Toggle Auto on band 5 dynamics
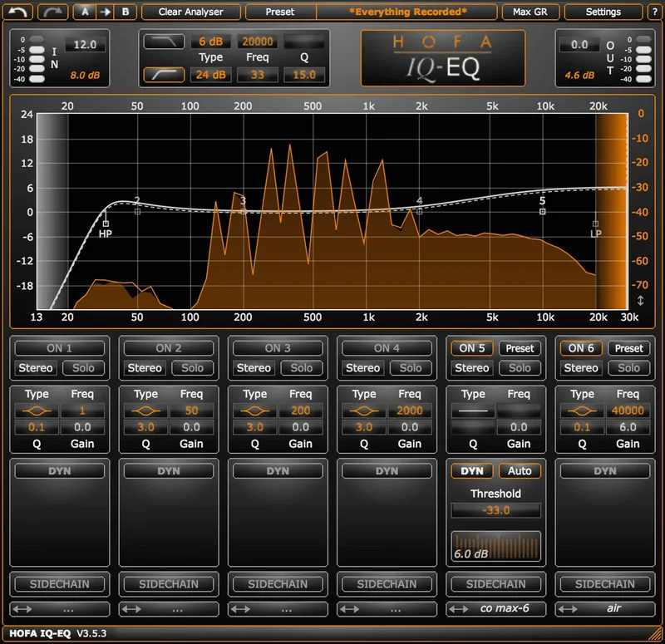This screenshot has height=644, width=665. (x=520, y=471)
